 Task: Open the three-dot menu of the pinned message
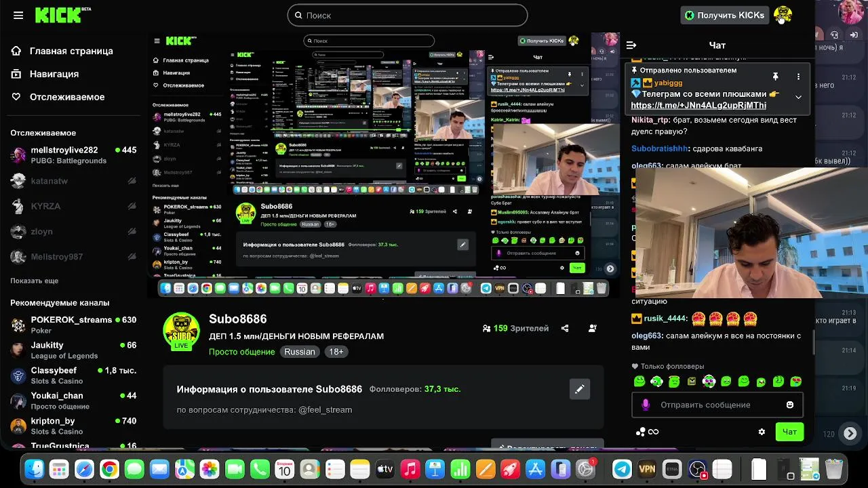[798, 77]
